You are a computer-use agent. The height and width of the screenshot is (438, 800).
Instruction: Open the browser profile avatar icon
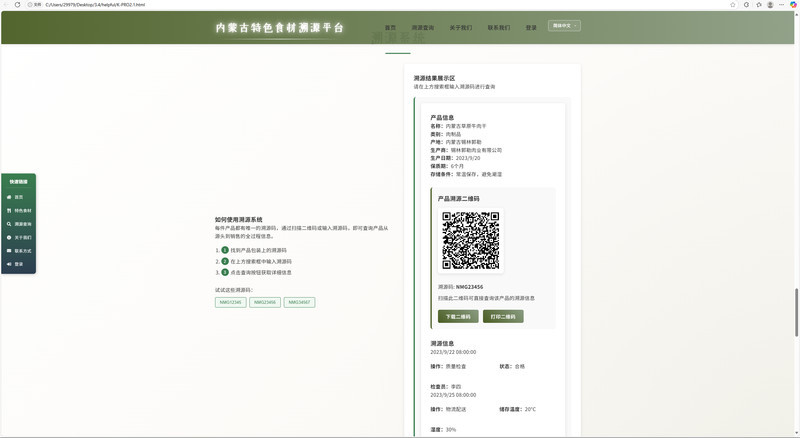770,5
